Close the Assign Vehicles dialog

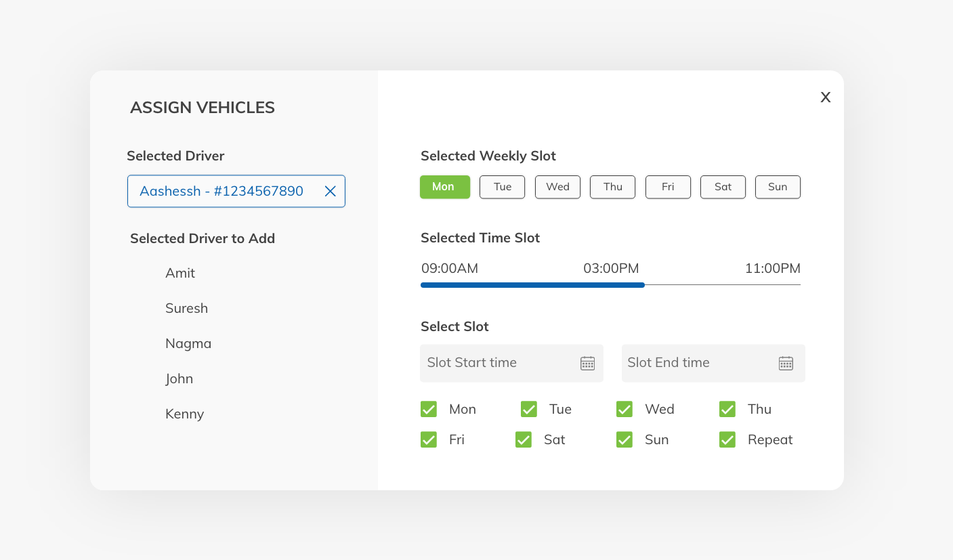[x=825, y=98]
